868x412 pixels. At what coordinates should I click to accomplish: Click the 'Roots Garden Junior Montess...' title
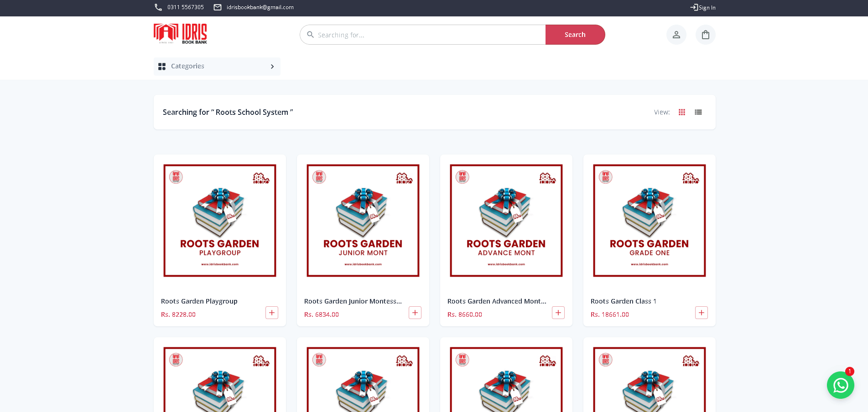pyautogui.click(x=353, y=301)
